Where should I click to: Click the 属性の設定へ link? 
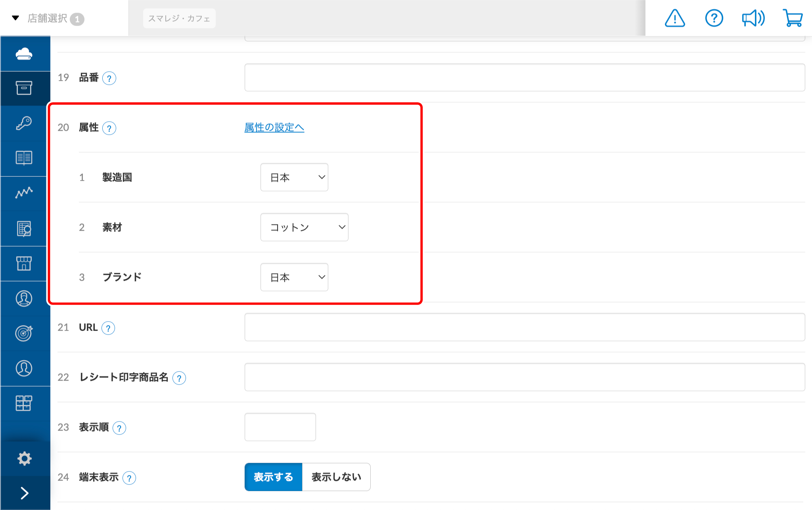tap(274, 128)
